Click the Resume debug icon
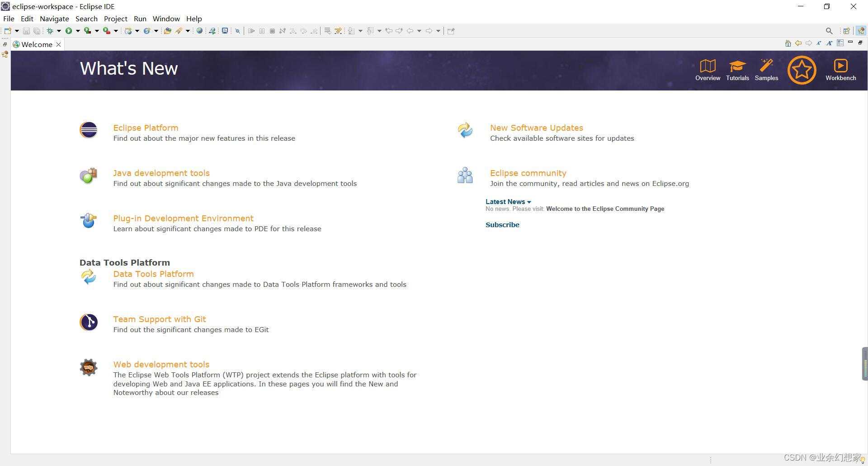Screen dimensions: 868x466 (251, 31)
